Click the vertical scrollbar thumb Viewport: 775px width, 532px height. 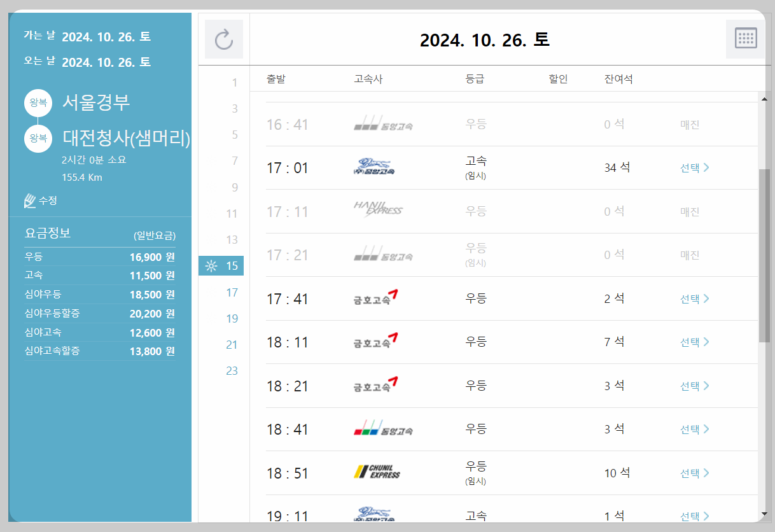[x=764, y=256]
